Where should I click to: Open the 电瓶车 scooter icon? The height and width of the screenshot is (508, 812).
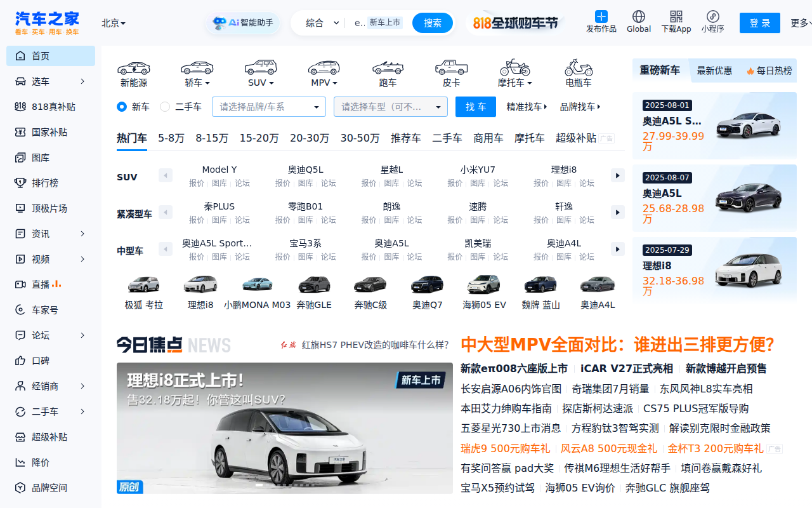click(579, 67)
